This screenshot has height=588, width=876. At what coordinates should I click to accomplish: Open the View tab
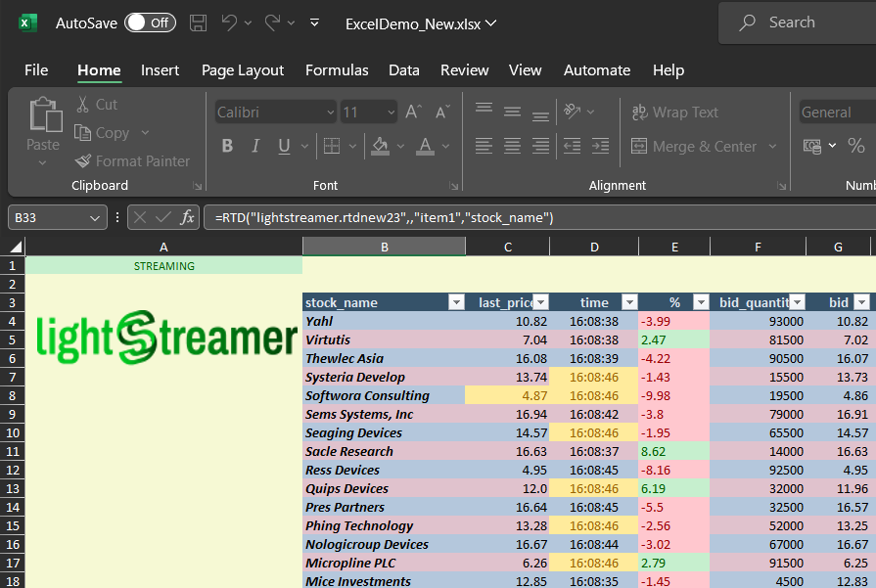pyautogui.click(x=526, y=70)
